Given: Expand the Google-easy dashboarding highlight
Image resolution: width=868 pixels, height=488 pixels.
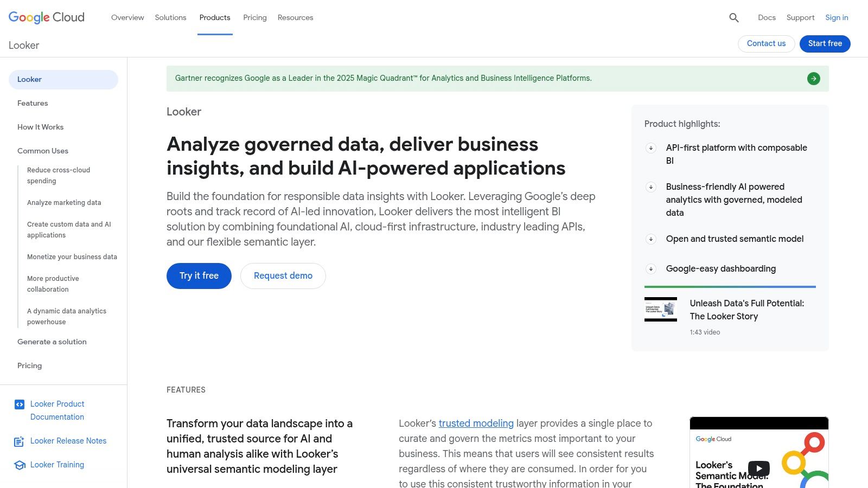Looking at the screenshot, I should (x=650, y=268).
